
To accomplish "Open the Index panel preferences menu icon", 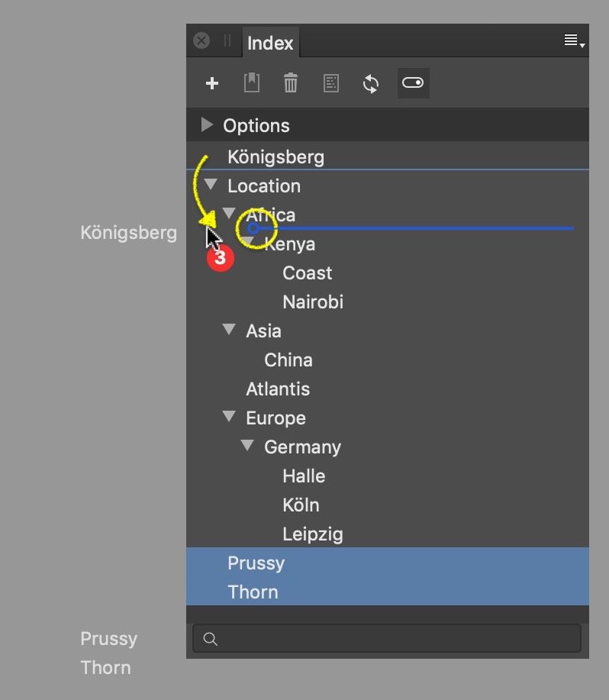I will pos(572,40).
